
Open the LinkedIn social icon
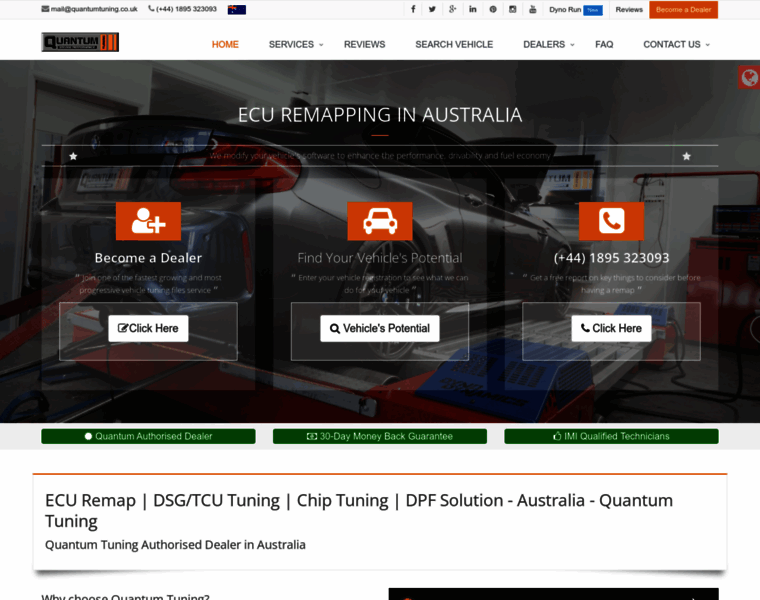[x=473, y=9]
